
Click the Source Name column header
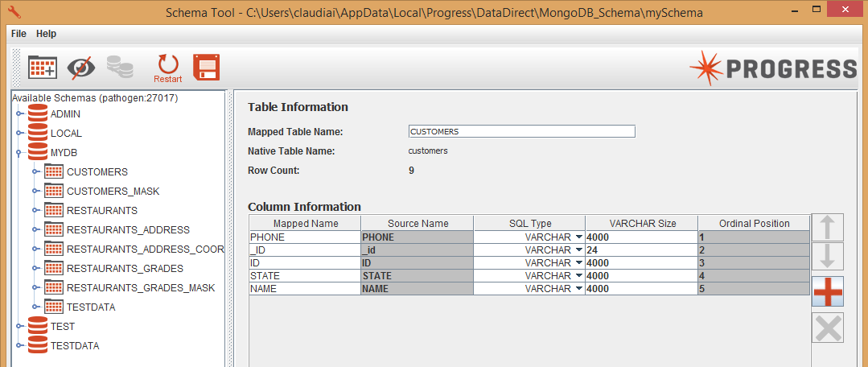pos(418,223)
